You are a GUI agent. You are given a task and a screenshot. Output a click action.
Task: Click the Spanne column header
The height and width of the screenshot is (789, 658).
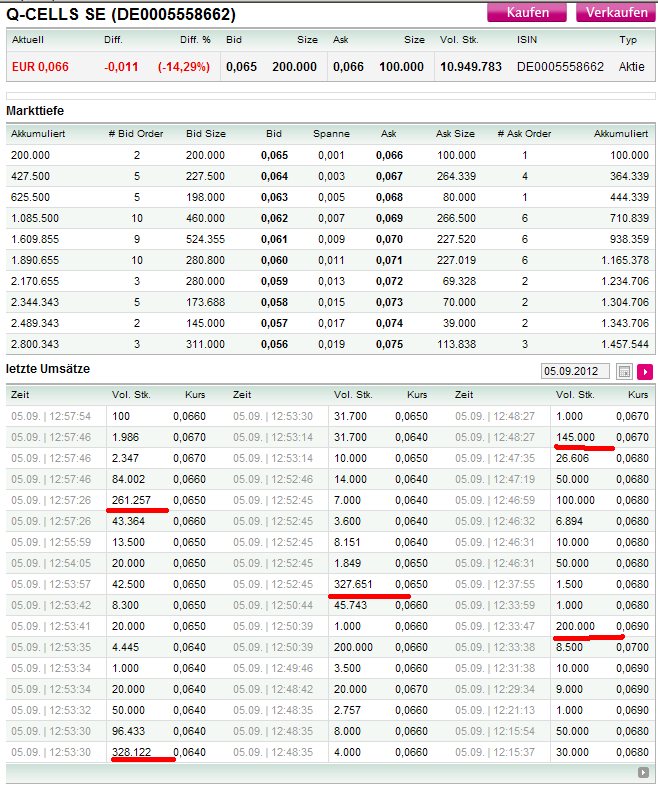[x=331, y=133]
